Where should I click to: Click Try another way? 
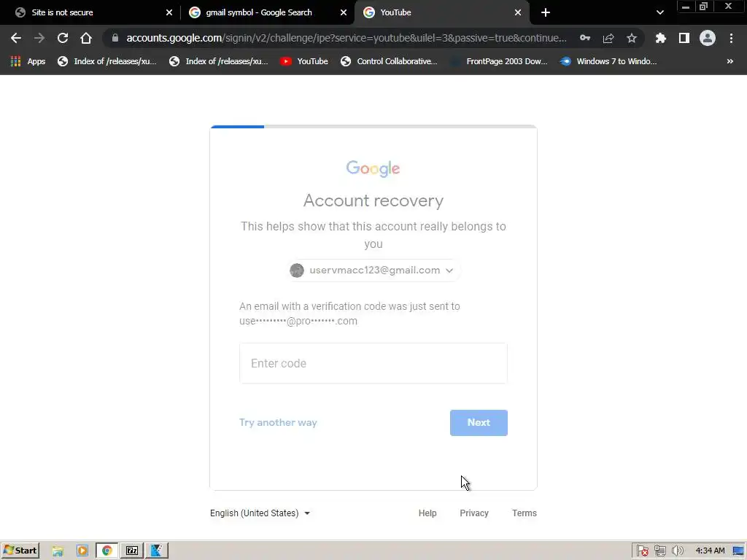(278, 423)
